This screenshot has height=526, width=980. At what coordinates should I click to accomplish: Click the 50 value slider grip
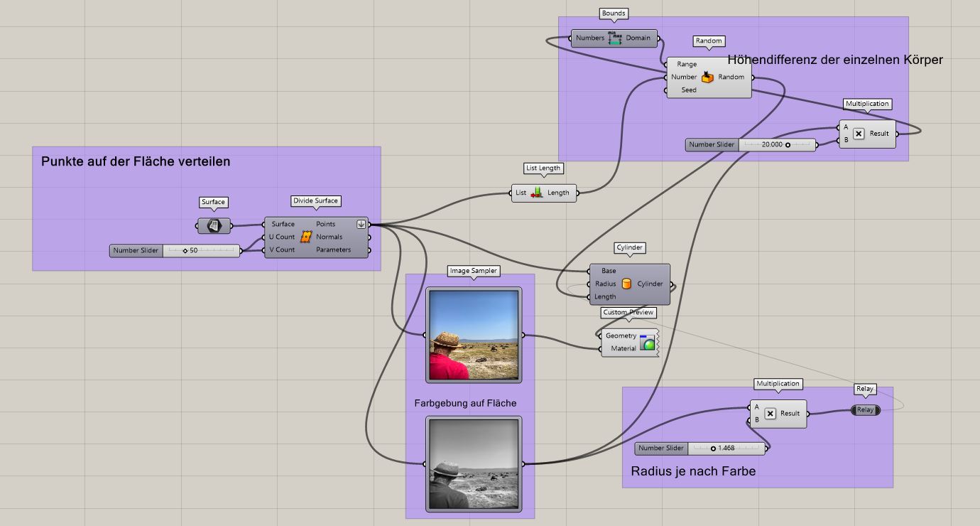[x=183, y=250]
